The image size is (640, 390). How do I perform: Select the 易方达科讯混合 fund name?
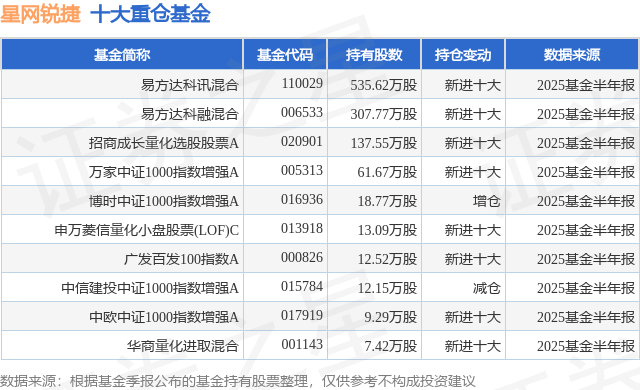(x=189, y=85)
